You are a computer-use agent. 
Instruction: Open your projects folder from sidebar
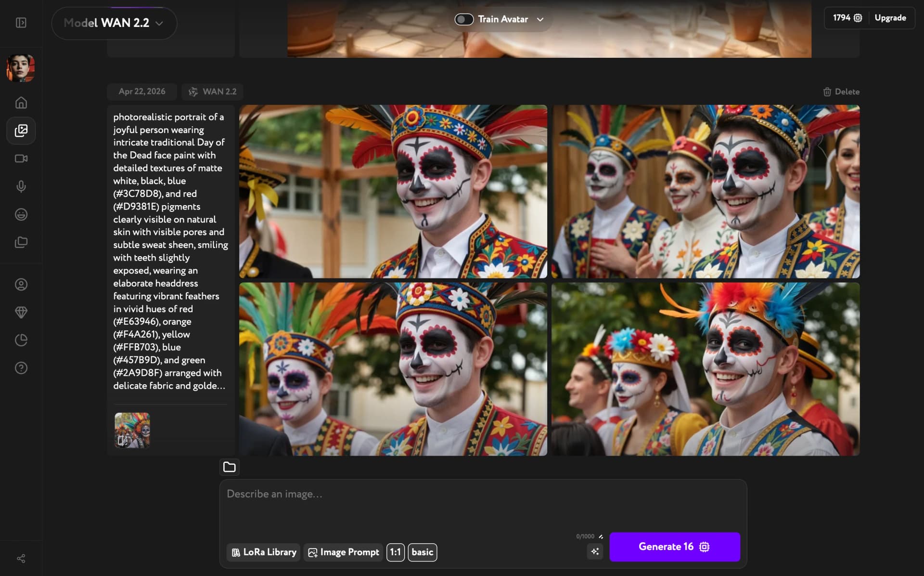click(21, 242)
